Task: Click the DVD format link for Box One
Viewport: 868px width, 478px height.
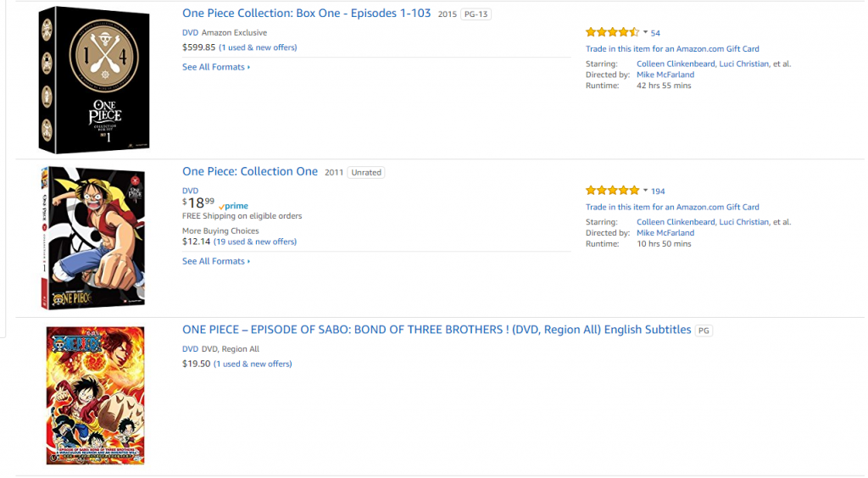Action: pyautogui.click(x=190, y=33)
